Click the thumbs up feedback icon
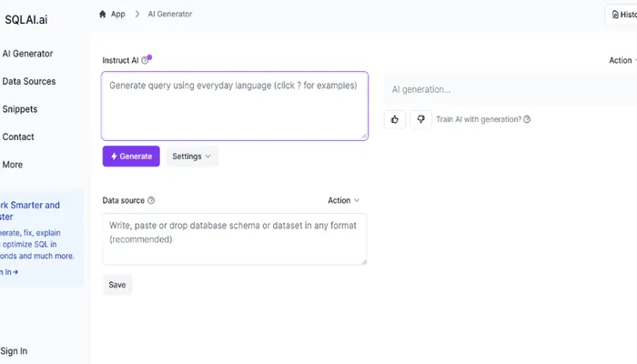The width and height of the screenshot is (637, 364). tap(395, 119)
